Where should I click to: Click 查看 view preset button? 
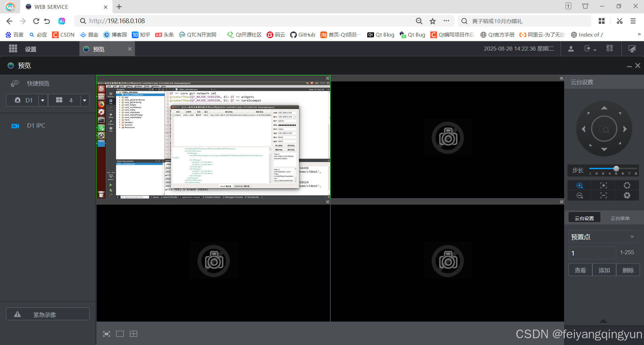(580, 270)
